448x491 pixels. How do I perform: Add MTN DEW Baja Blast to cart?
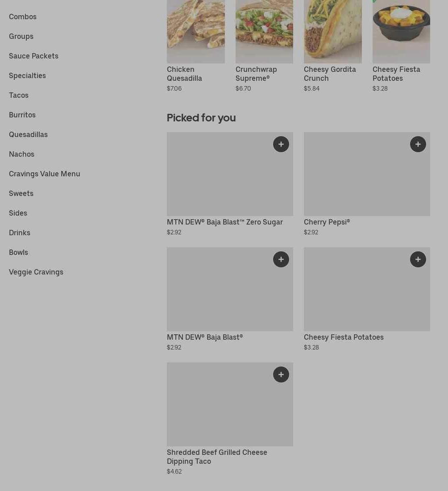click(x=281, y=259)
